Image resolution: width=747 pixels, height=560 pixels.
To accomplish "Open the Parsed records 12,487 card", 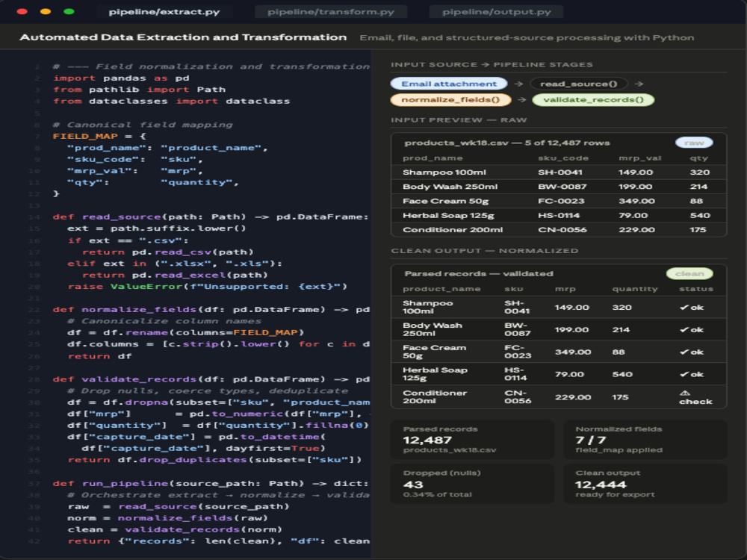I will (472, 440).
